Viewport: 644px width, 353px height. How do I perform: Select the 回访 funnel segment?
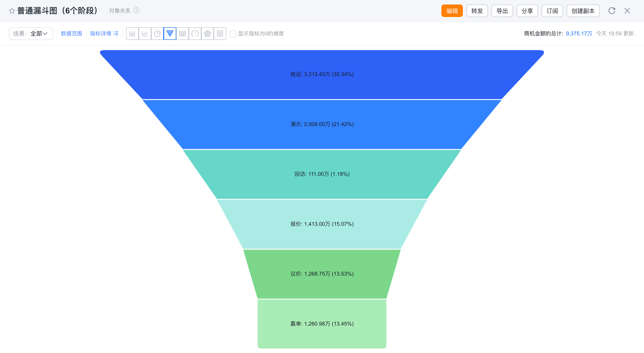(x=322, y=174)
